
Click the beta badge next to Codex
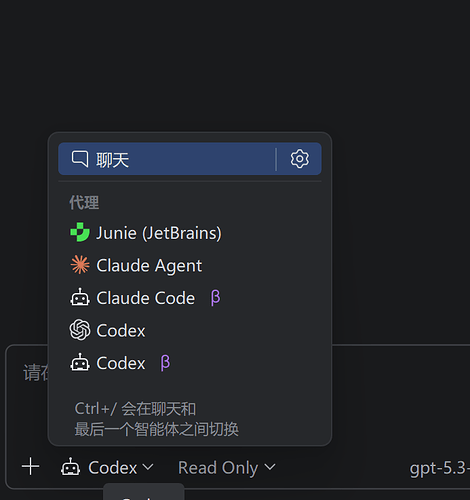165,363
